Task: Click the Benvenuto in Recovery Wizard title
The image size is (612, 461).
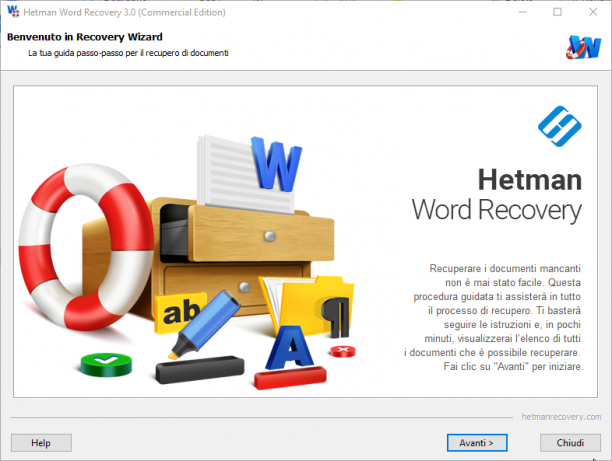Action: point(85,37)
